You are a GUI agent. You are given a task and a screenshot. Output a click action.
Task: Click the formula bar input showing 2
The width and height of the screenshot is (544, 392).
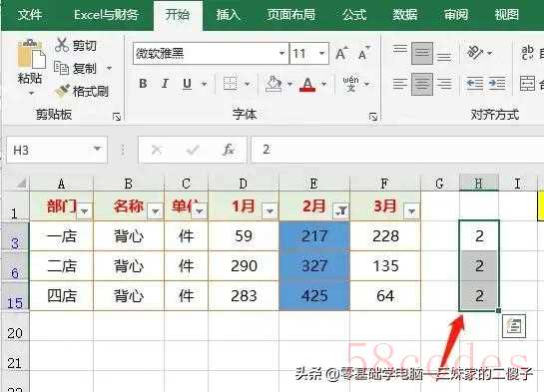[397, 150]
